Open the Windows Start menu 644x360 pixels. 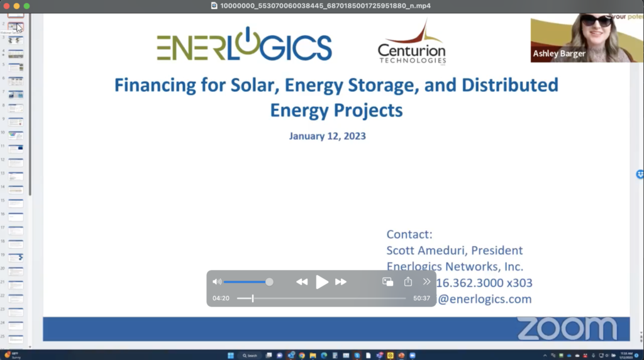(x=231, y=356)
